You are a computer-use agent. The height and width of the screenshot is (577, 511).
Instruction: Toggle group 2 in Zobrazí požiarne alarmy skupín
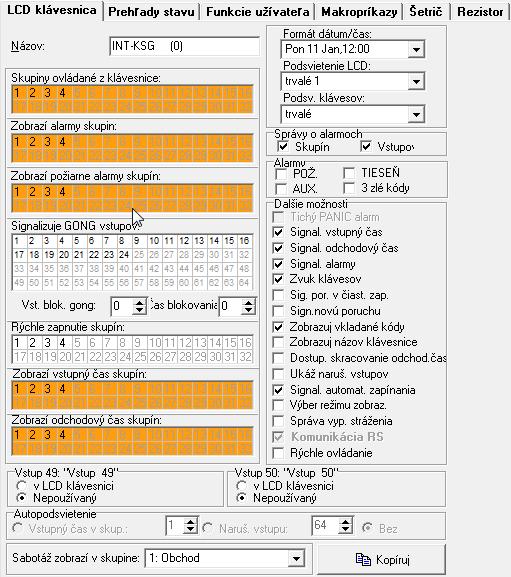point(32,192)
